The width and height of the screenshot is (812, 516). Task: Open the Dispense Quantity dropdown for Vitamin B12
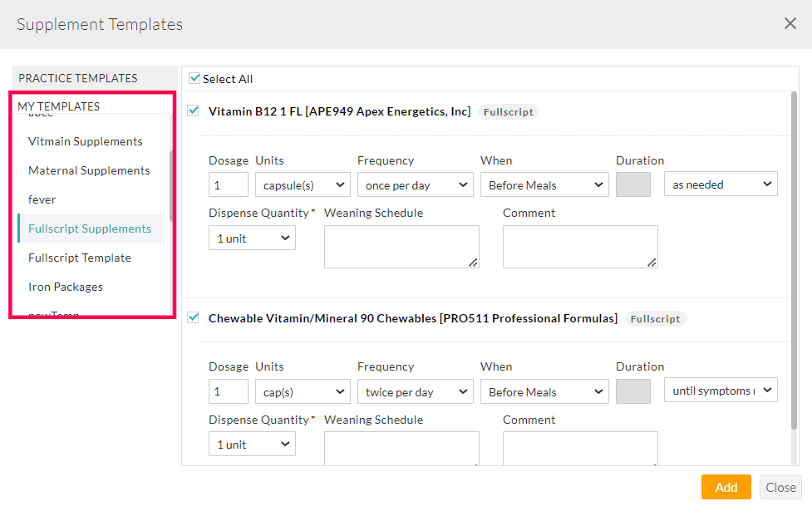tap(252, 238)
